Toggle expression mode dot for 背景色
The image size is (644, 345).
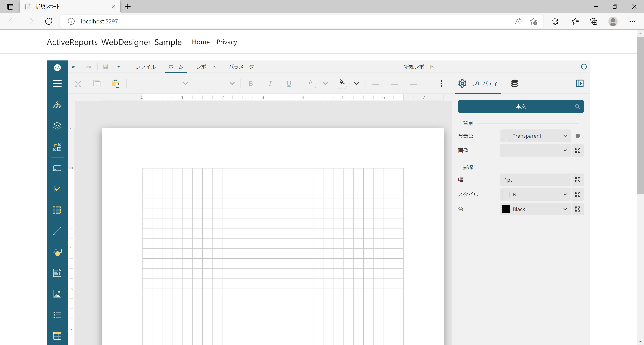coord(577,136)
